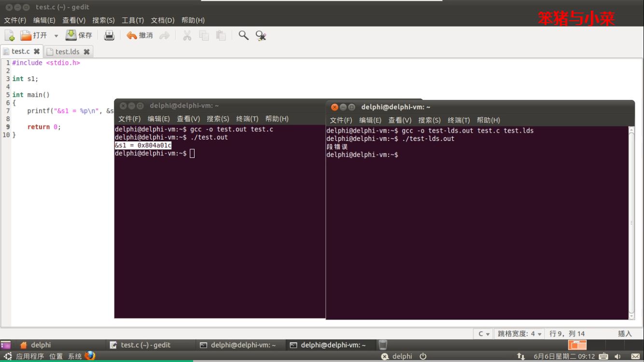
Task: Open gedit 搜索(S) menu
Action: pos(103,20)
